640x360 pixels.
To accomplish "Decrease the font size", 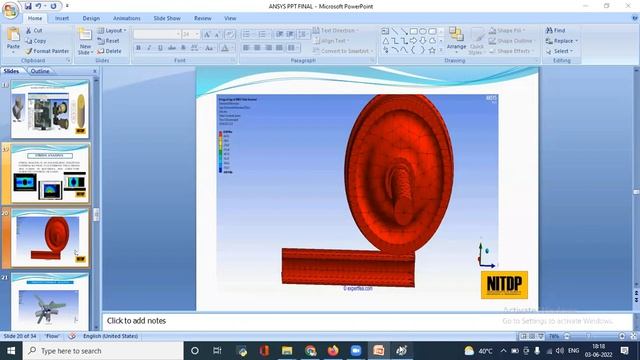I will (x=218, y=34).
